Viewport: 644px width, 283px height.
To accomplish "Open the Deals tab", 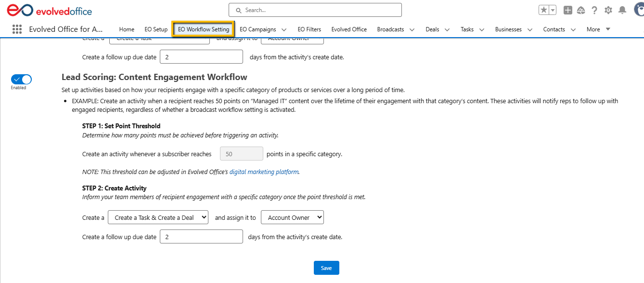I will 432,29.
